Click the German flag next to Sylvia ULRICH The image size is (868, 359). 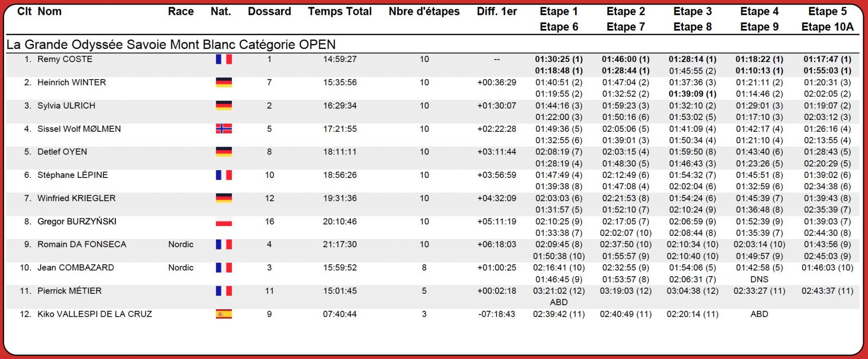tap(224, 105)
